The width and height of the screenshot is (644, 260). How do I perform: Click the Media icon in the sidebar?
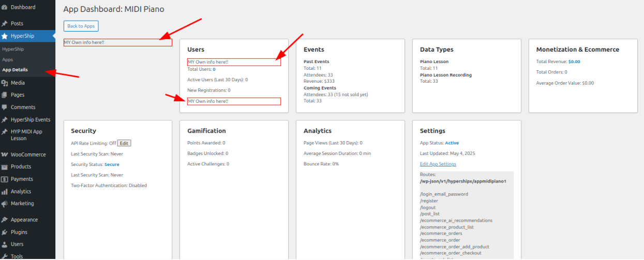(5, 83)
